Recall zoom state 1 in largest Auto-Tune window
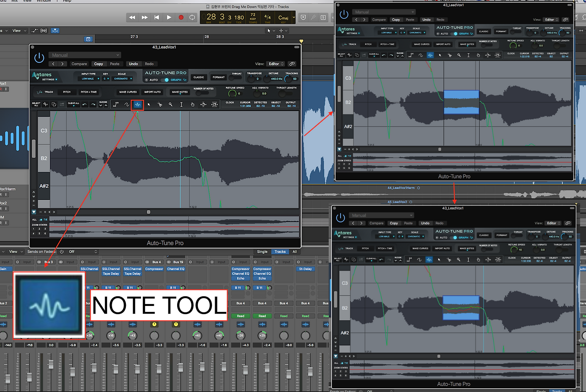The width and height of the screenshot is (586, 392). (x=33, y=229)
